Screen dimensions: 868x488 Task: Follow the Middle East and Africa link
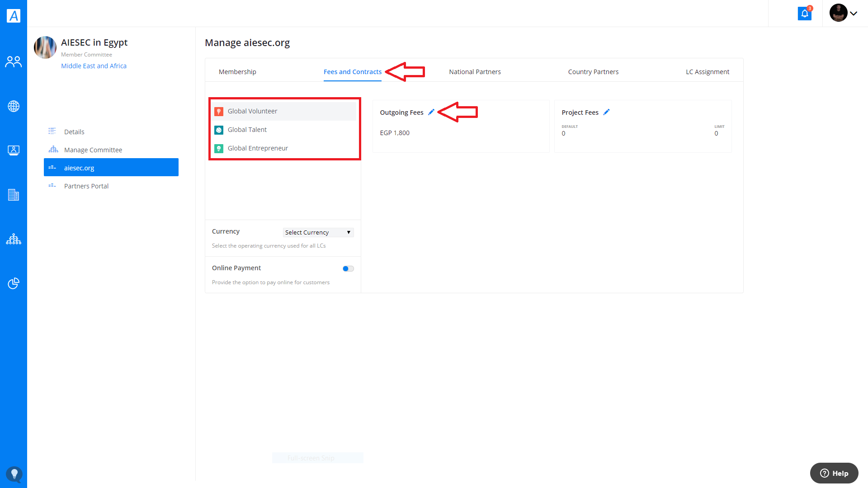[94, 66]
